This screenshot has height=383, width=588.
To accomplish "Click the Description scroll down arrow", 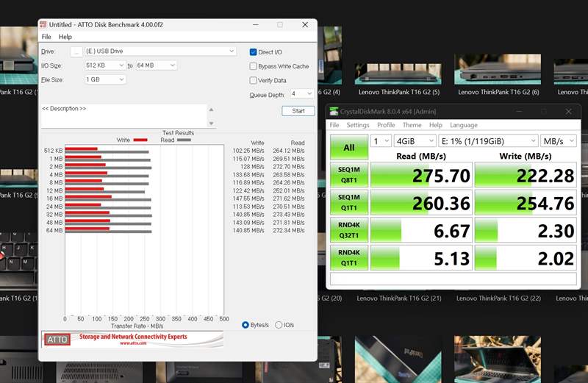I will [x=211, y=123].
